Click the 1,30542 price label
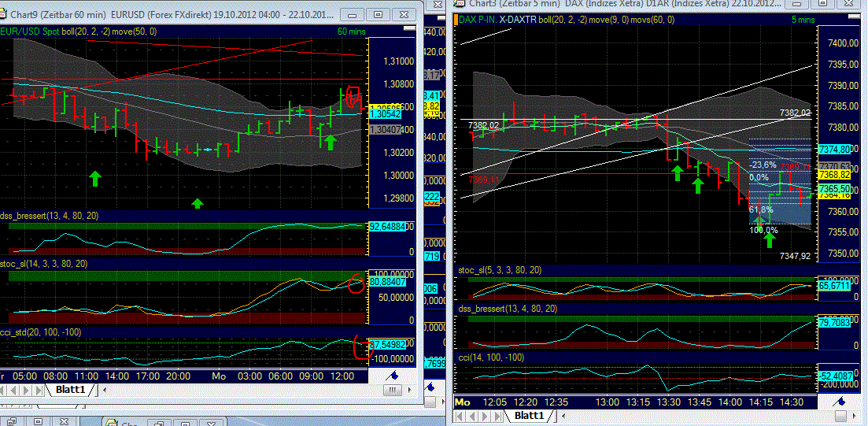The width and height of the screenshot is (868, 426). click(x=385, y=113)
